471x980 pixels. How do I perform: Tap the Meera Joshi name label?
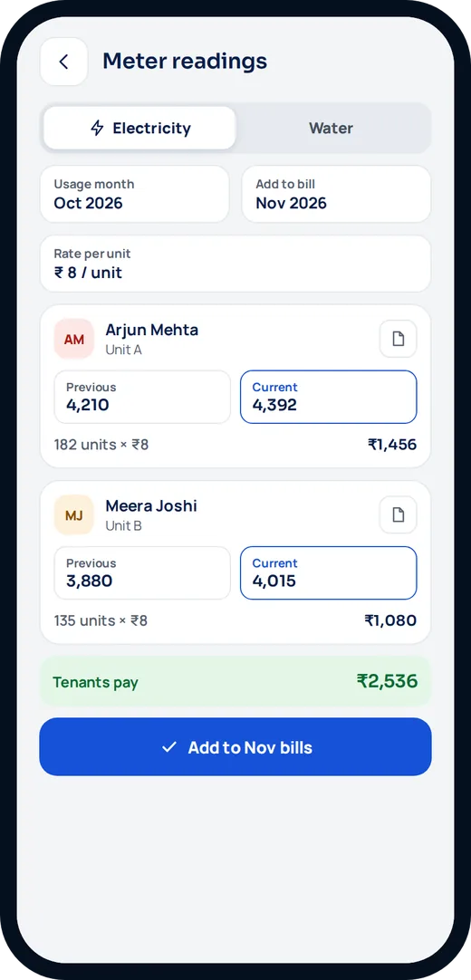pos(151,506)
